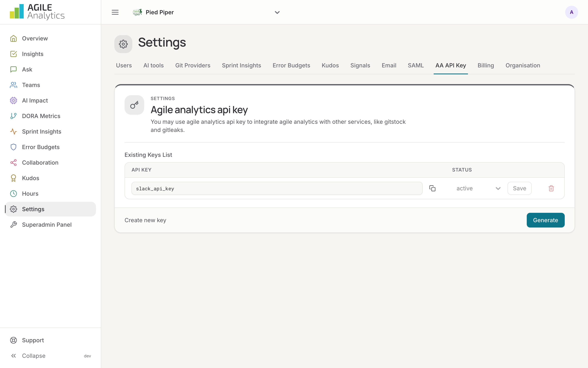Open Support page
Screen dimensions: 588x368
pos(50,340)
